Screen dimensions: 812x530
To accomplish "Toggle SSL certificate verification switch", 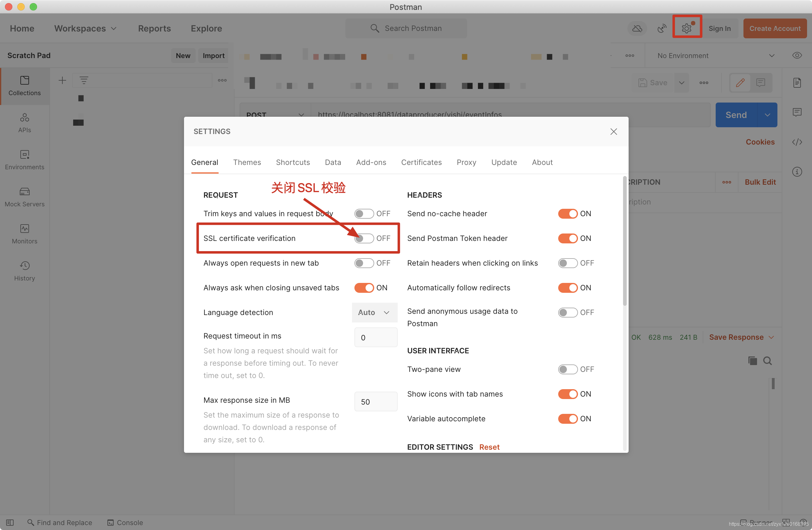I will point(364,238).
